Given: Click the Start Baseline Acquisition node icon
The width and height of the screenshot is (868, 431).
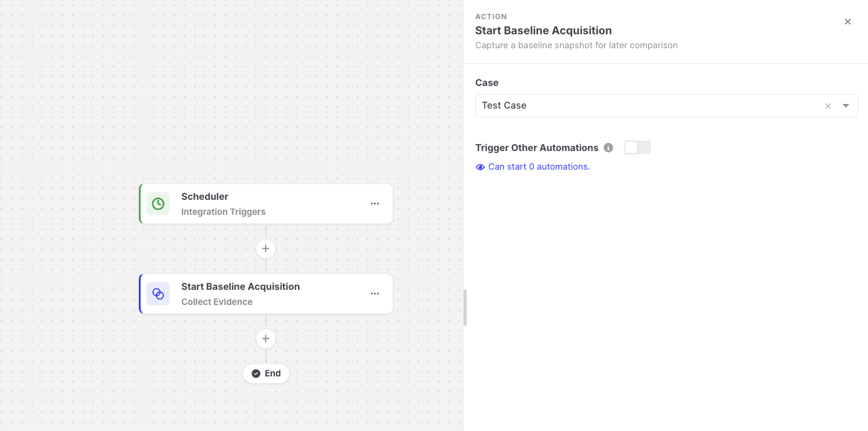Looking at the screenshot, I should point(158,294).
